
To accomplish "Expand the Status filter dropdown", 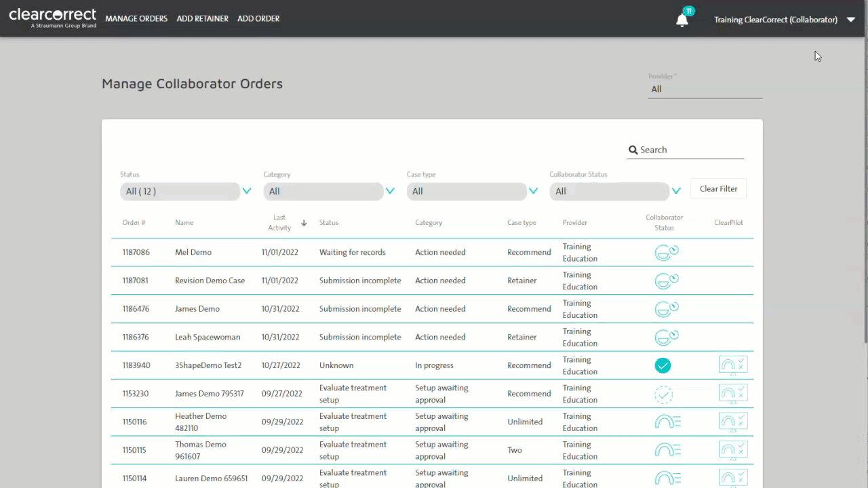I will click(247, 191).
